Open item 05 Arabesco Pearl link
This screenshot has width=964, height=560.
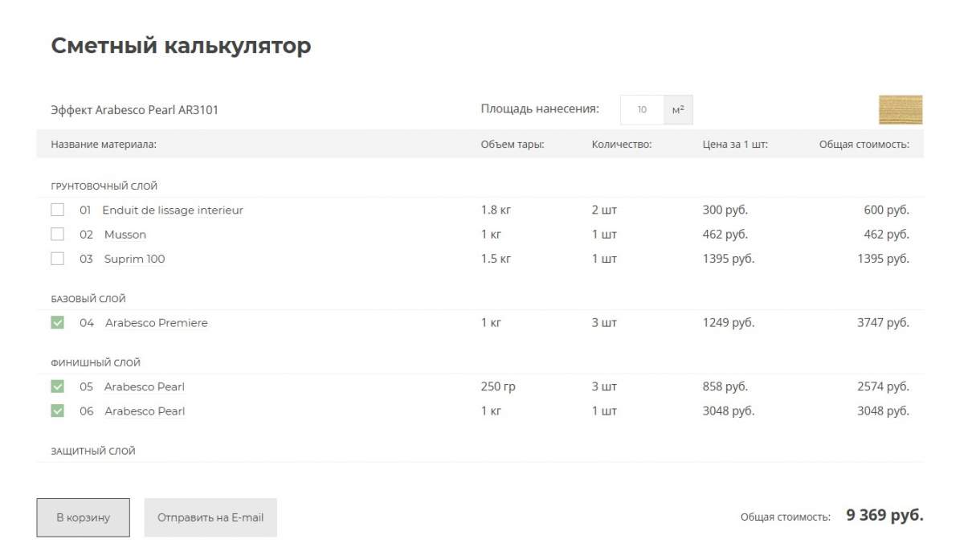(x=144, y=386)
